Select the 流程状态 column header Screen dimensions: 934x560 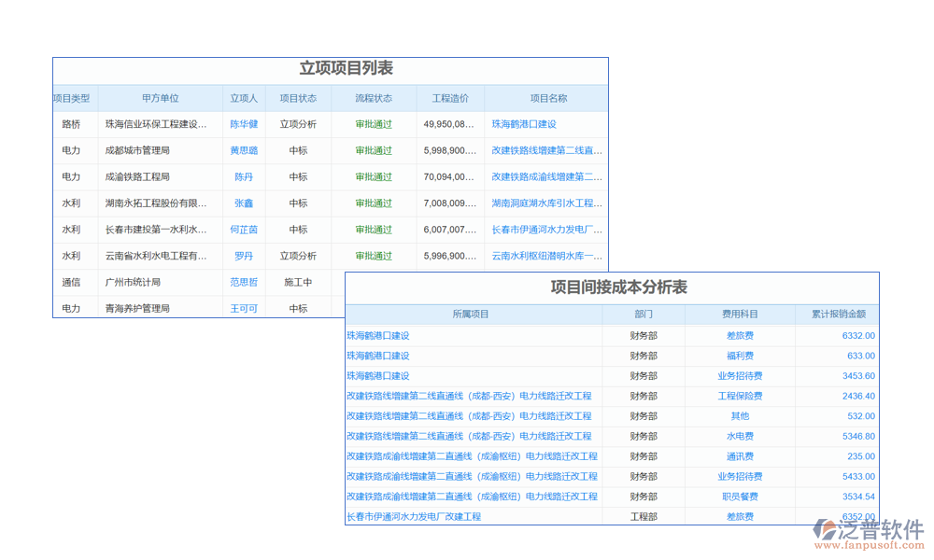click(374, 98)
